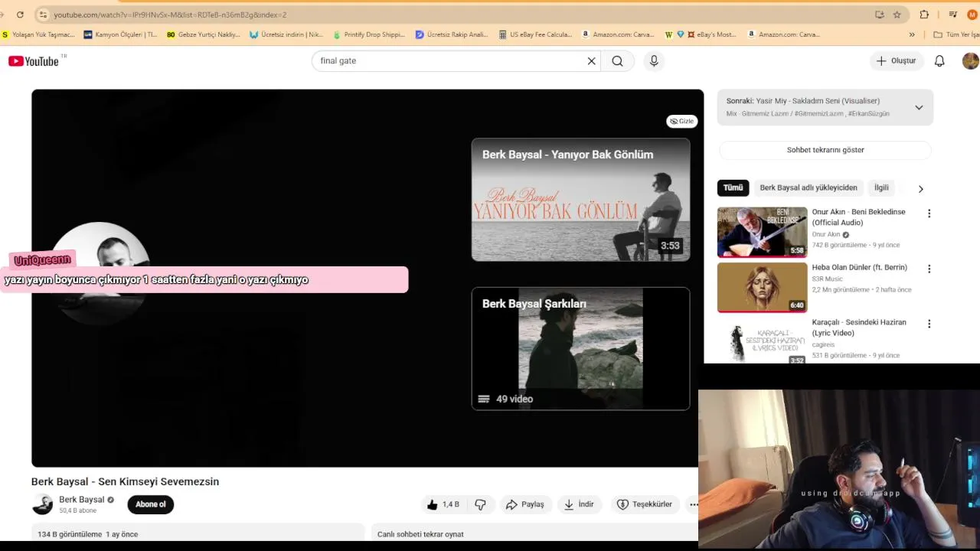The width and height of the screenshot is (980, 551).
Task: Open Heba Olan Dünler thumbnail
Action: click(x=762, y=287)
